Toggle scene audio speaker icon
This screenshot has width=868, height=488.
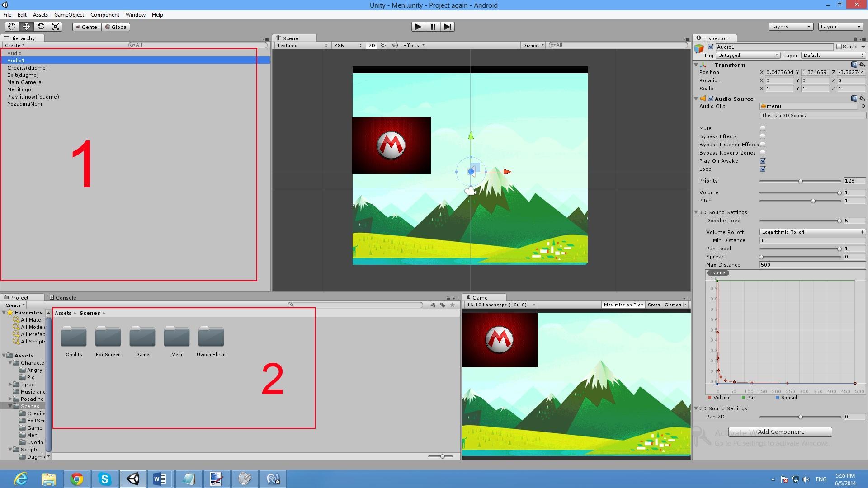tap(395, 45)
